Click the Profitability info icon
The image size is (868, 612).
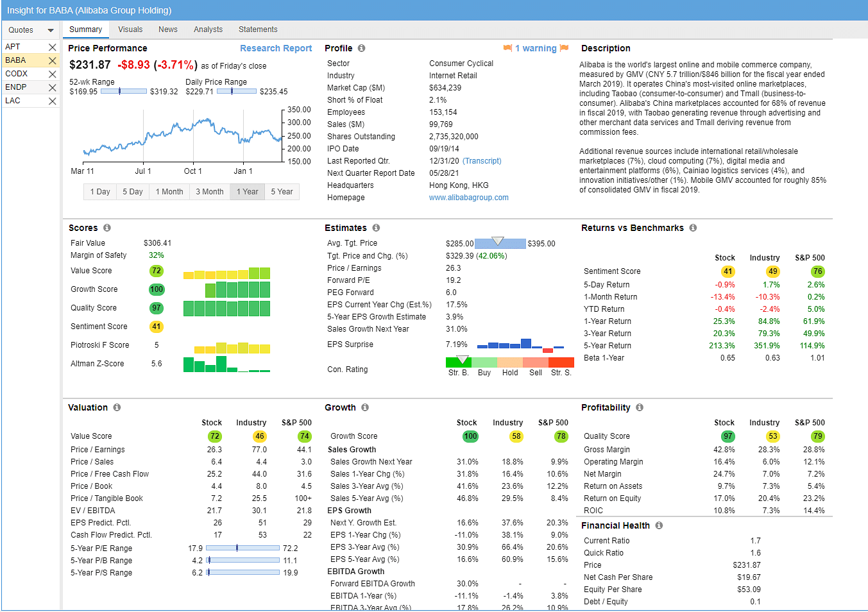pyautogui.click(x=639, y=407)
